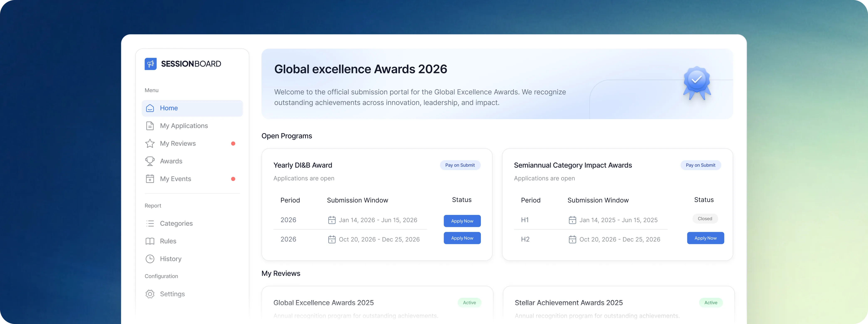Open Categories using the list icon
Image resolution: width=868 pixels, height=324 pixels.
point(150,223)
